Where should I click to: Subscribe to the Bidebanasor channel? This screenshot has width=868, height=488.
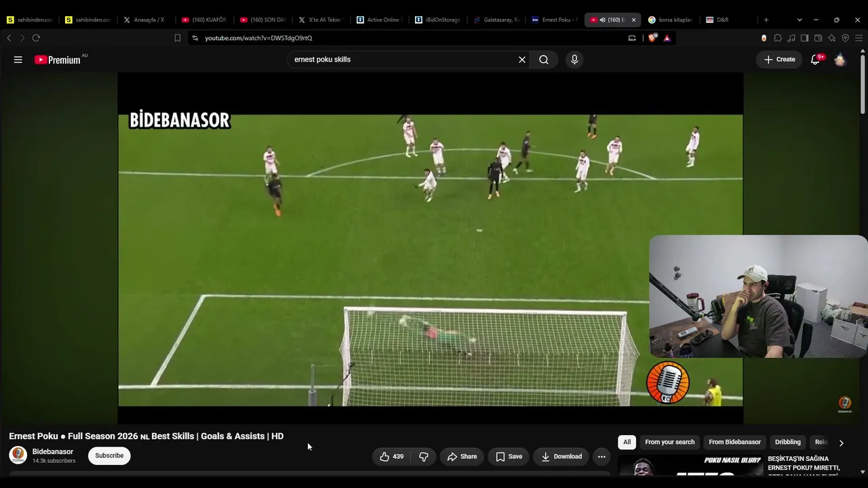pyautogui.click(x=109, y=455)
